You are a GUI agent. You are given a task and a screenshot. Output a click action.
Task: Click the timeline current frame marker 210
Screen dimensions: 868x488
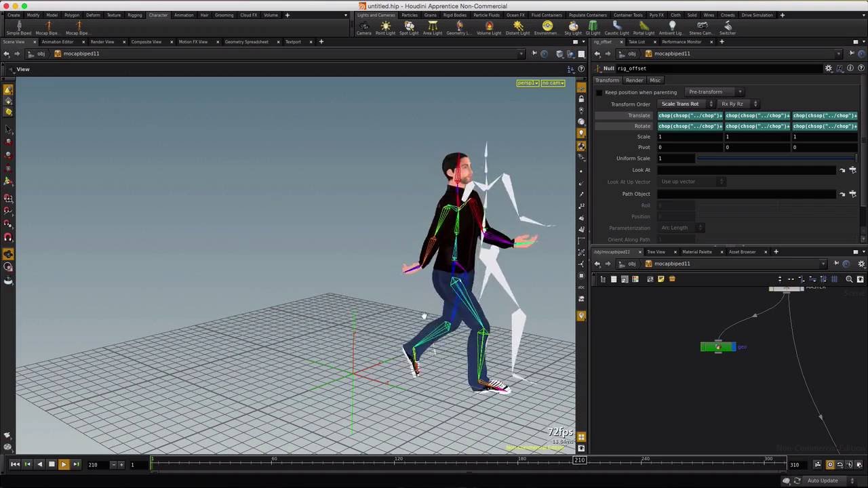tap(579, 460)
